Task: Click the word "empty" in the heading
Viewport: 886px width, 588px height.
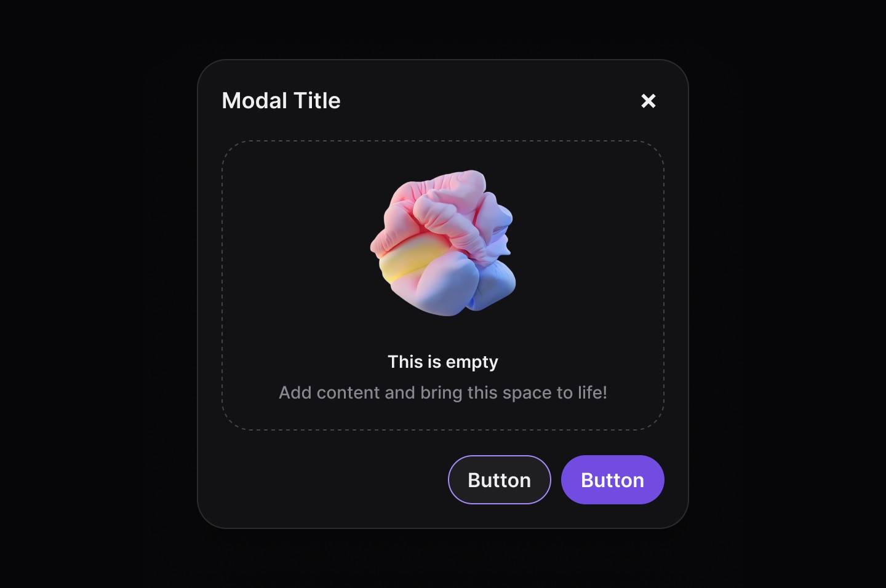Action: click(x=473, y=363)
